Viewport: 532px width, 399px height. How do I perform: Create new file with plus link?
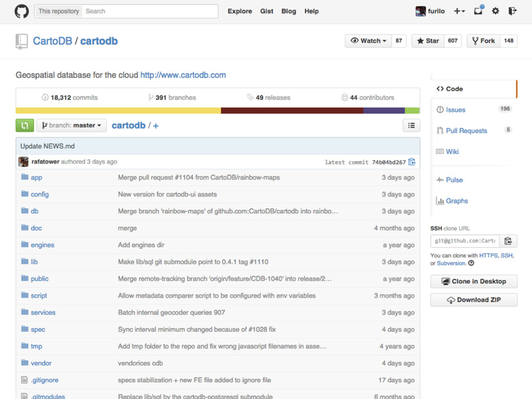(x=156, y=126)
